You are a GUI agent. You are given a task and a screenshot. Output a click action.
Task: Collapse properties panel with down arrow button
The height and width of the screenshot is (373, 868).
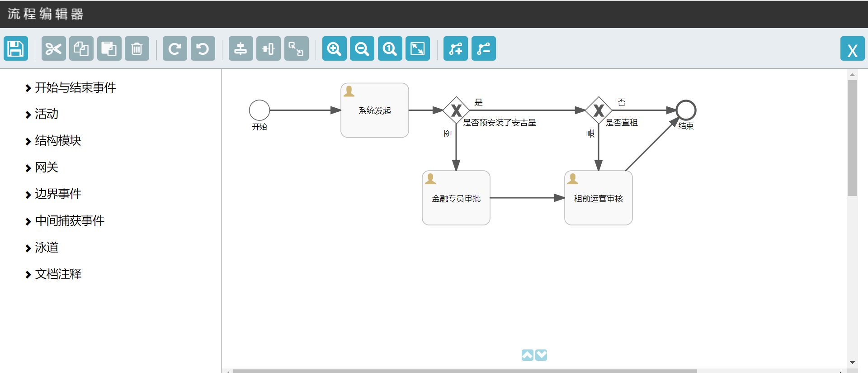coord(541,355)
